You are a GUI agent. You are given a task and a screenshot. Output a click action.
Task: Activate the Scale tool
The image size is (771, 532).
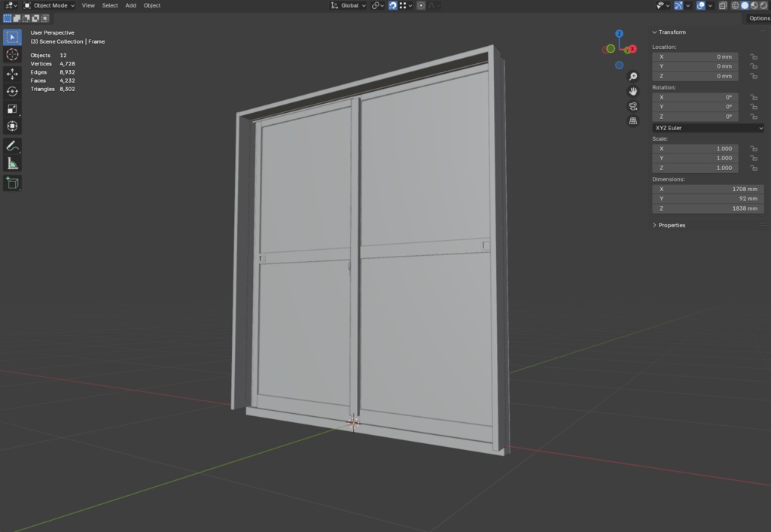pos(12,108)
